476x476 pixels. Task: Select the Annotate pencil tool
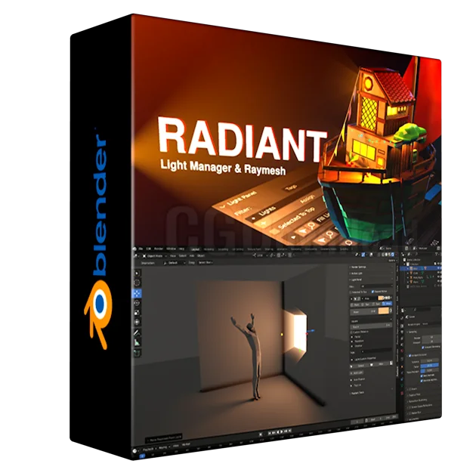(138, 333)
